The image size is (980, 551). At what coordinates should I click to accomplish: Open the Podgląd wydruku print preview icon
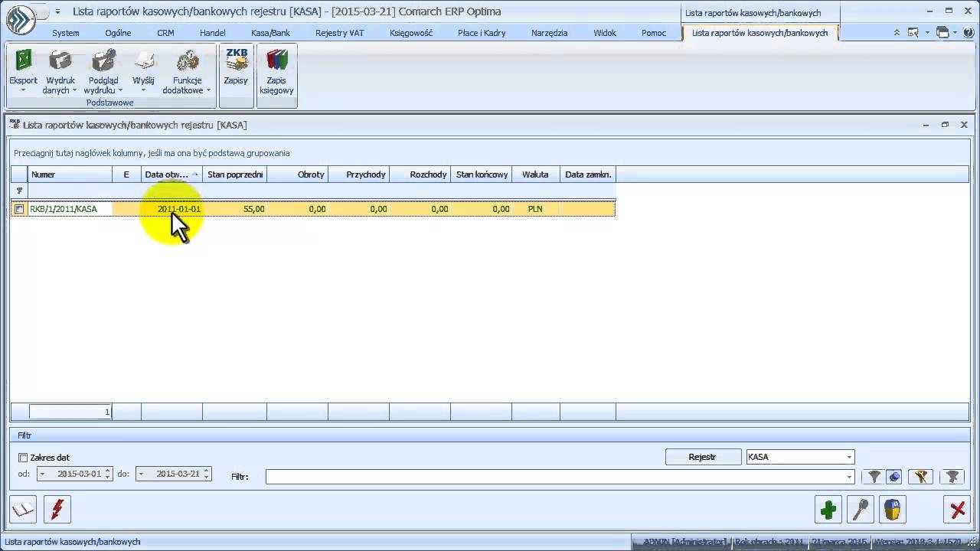point(103,60)
